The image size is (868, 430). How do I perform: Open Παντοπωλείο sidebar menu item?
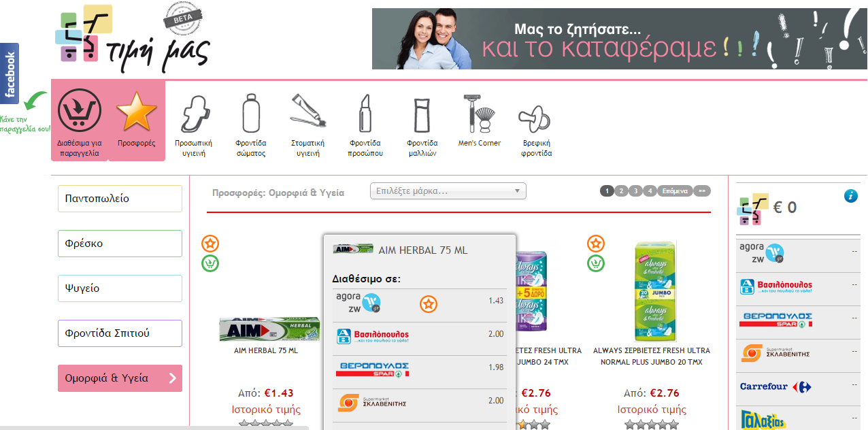[120, 199]
